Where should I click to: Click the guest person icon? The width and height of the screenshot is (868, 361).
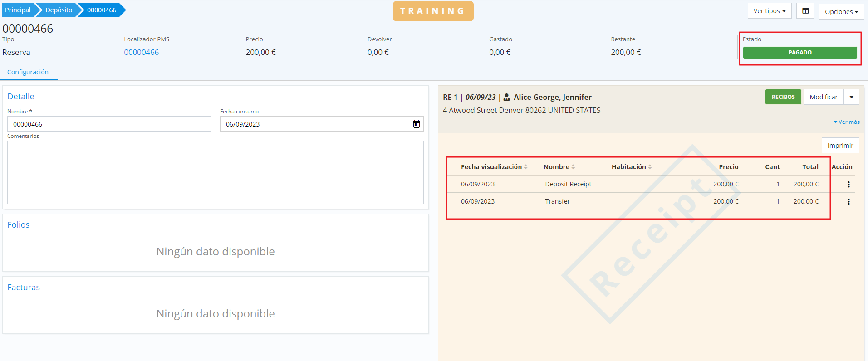coord(507,97)
